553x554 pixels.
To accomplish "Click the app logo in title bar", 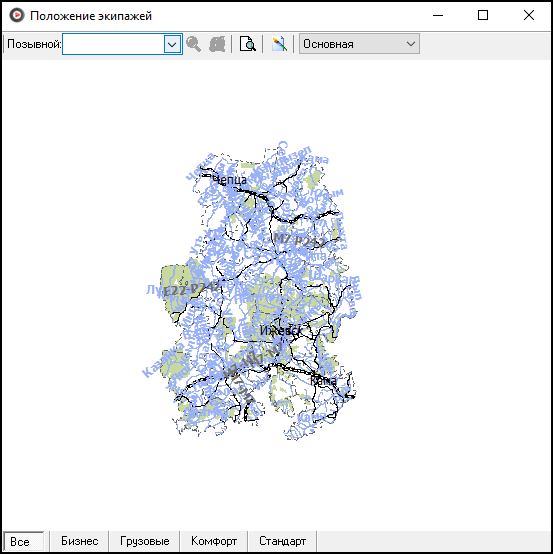I will coord(17,16).
